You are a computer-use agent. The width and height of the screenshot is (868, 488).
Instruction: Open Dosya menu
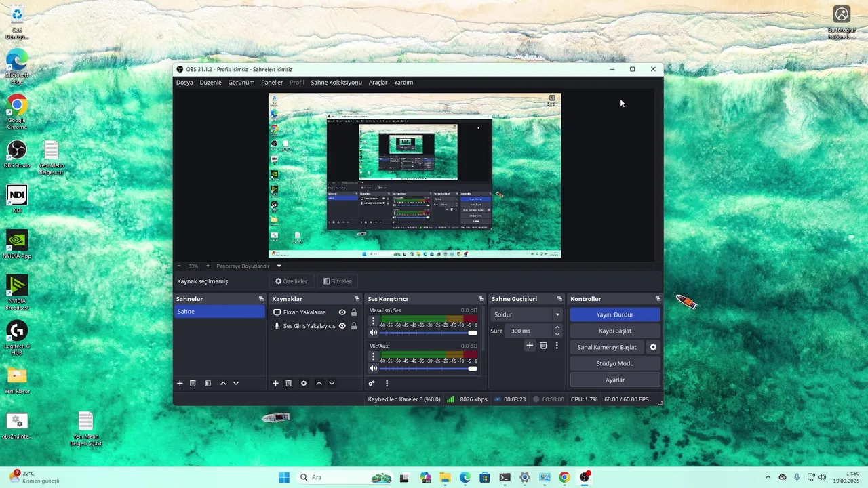tap(184, 83)
